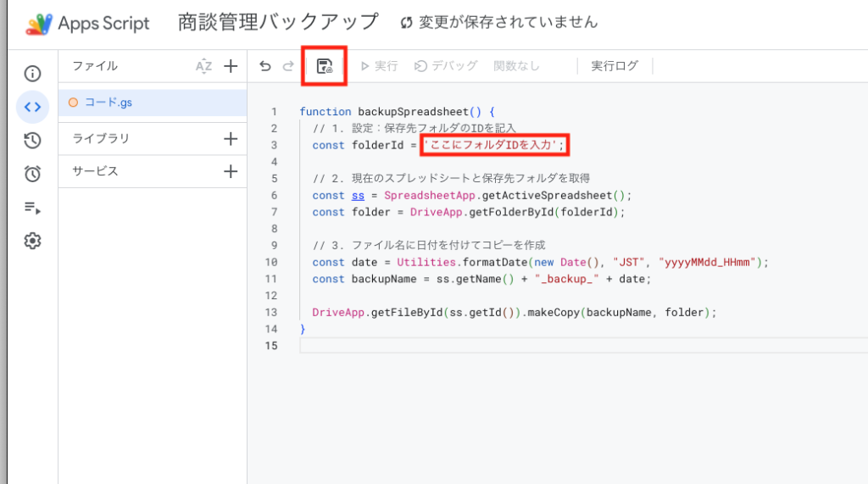Image resolution: width=868 pixels, height=484 pixels.
Task: Add a library with plus icon
Action: coord(230,139)
